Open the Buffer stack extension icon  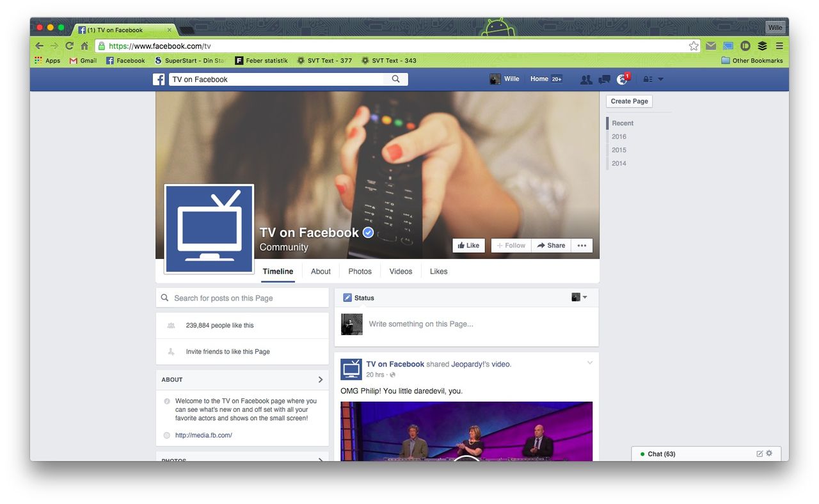click(x=762, y=46)
